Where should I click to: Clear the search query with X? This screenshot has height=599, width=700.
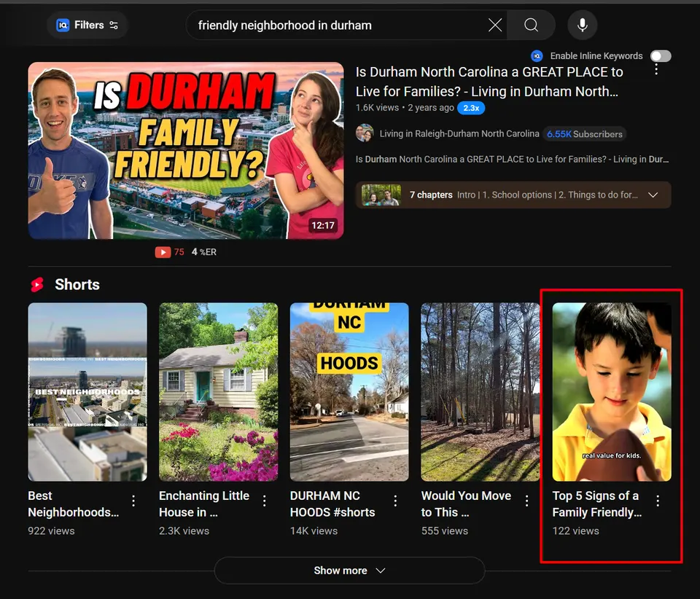click(495, 25)
